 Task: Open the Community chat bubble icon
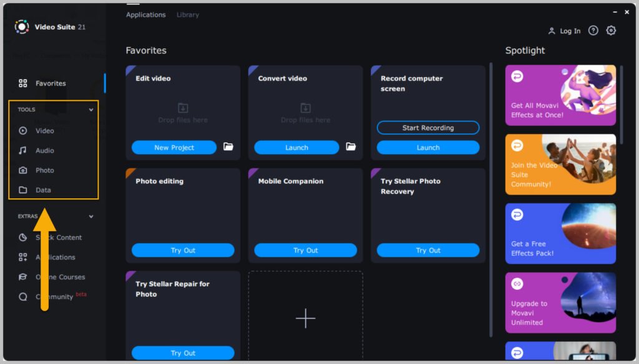pos(23,297)
